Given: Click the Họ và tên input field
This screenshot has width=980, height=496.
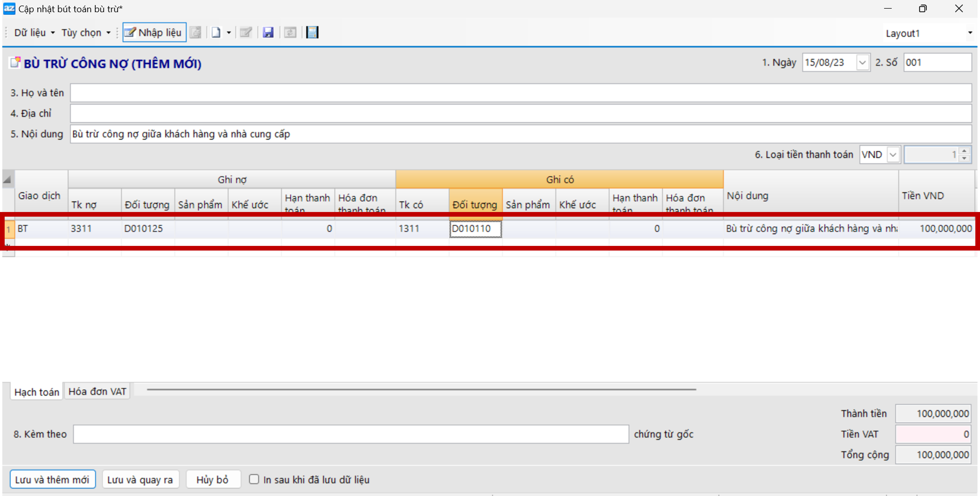Looking at the screenshot, I should [x=520, y=93].
